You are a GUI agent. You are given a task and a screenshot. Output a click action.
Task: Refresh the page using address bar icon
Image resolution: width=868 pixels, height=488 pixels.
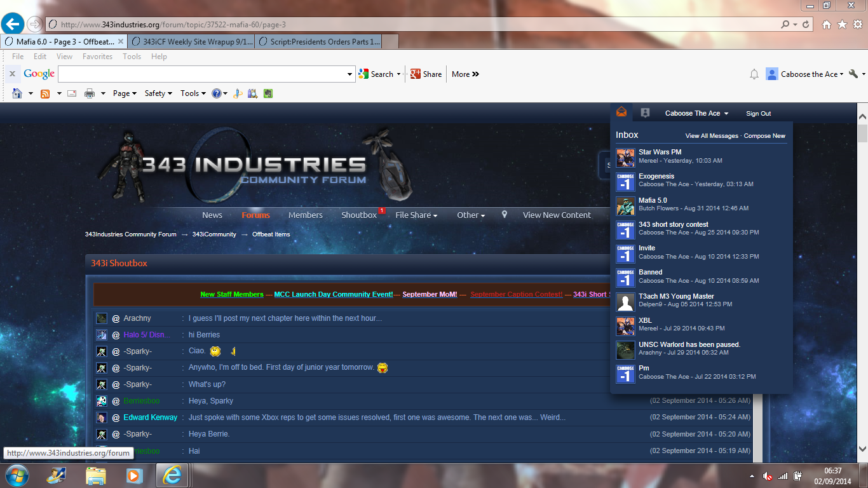[806, 24]
